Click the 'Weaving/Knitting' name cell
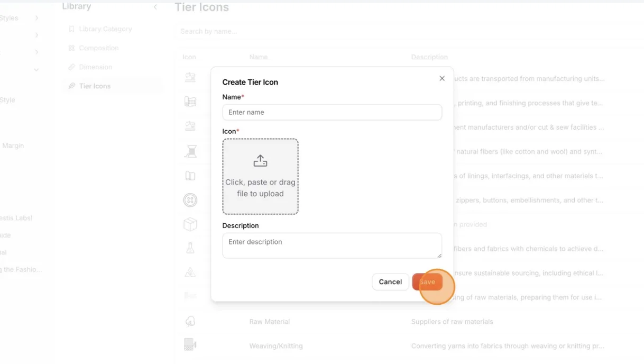Screen dimensions: 644x364 click(x=276, y=346)
